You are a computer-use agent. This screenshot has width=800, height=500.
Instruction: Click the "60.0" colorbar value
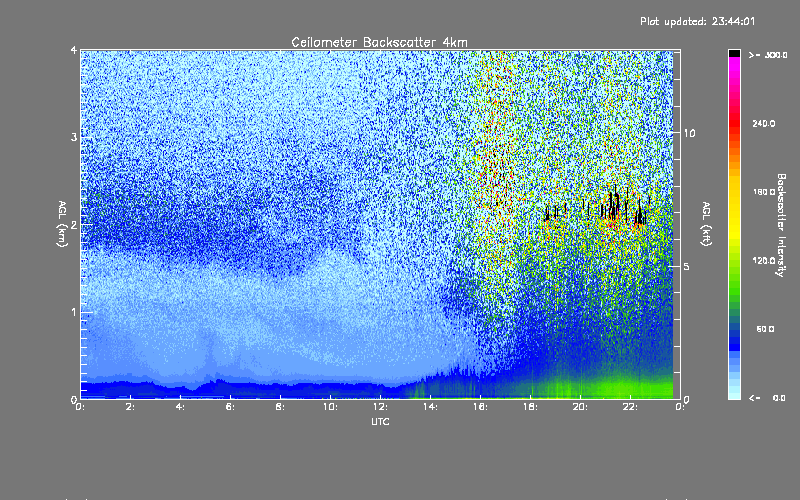(x=765, y=329)
